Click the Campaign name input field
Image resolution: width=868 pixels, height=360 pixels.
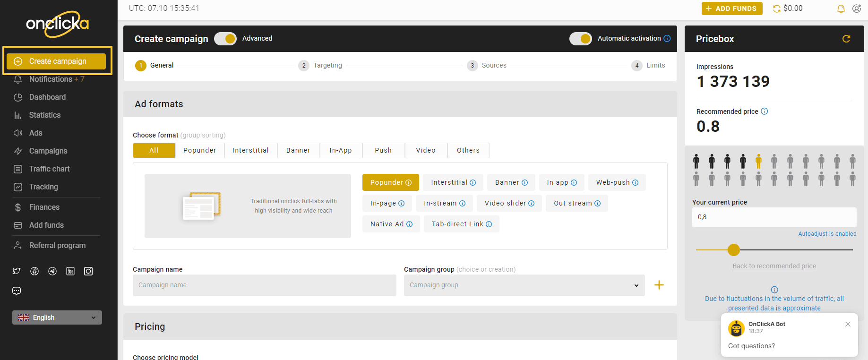point(264,285)
